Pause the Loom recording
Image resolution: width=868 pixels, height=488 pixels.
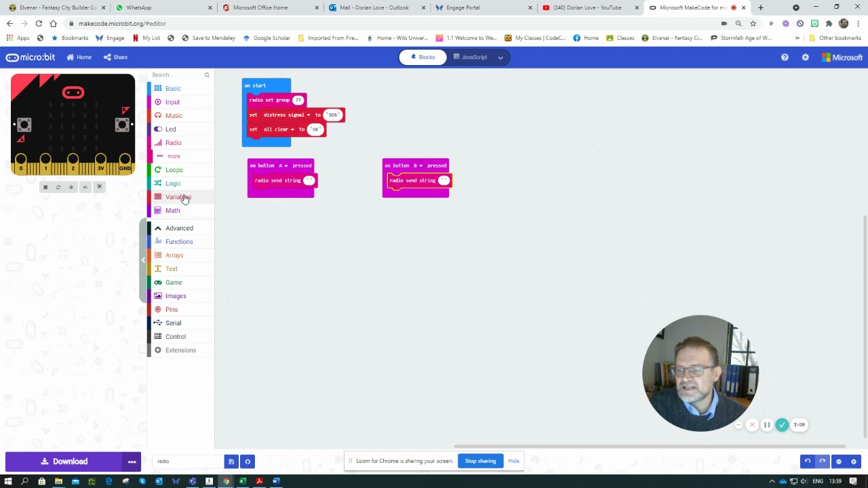pos(767,425)
